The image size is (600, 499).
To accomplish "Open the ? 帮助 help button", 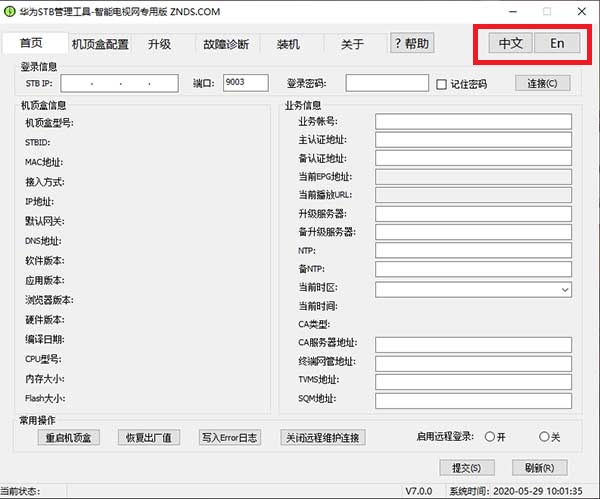I will point(411,44).
